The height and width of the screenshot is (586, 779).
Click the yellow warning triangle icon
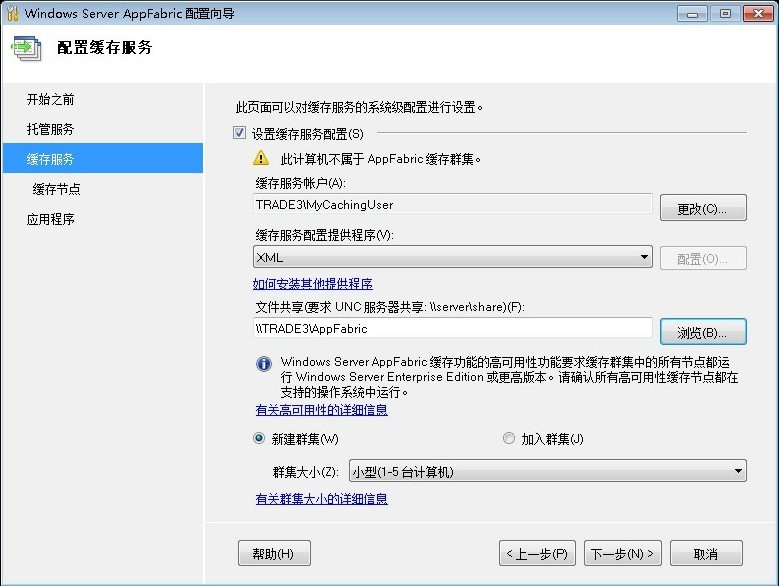pos(261,158)
